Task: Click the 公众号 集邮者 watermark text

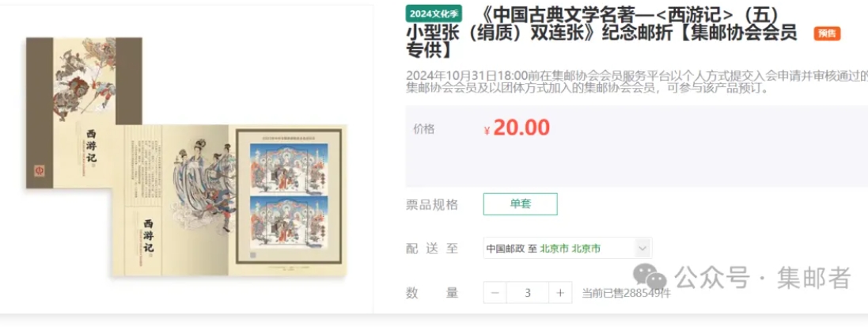Action: (762, 277)
